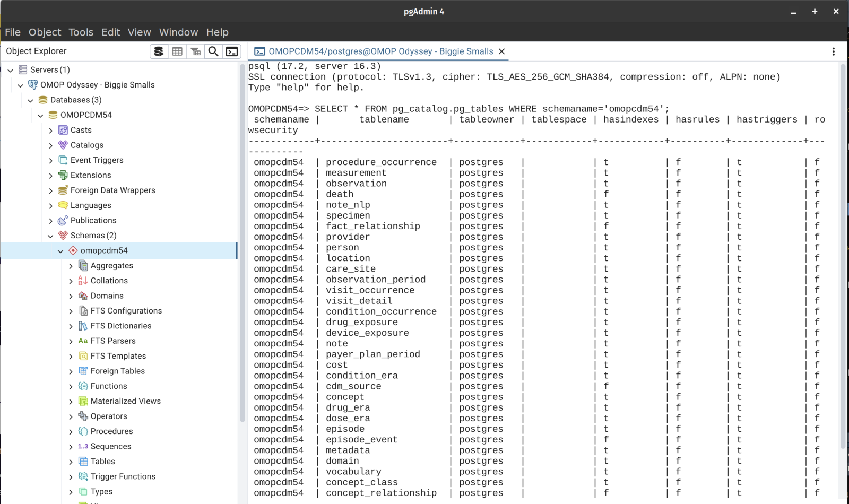Open the Query Tool from Object Explorer toolbar
Image resolution: width=849 pixels, height=504 pixels.
click(159, 51)
